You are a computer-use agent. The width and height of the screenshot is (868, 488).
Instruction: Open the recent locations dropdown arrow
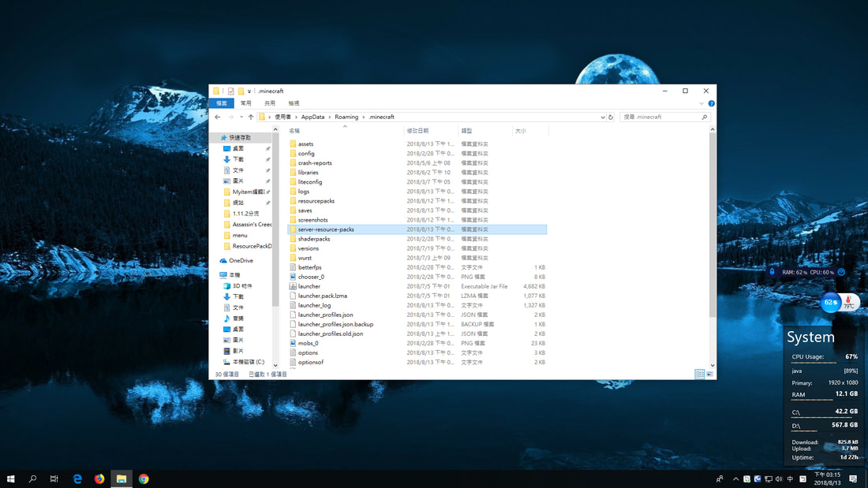click(241, 117)
